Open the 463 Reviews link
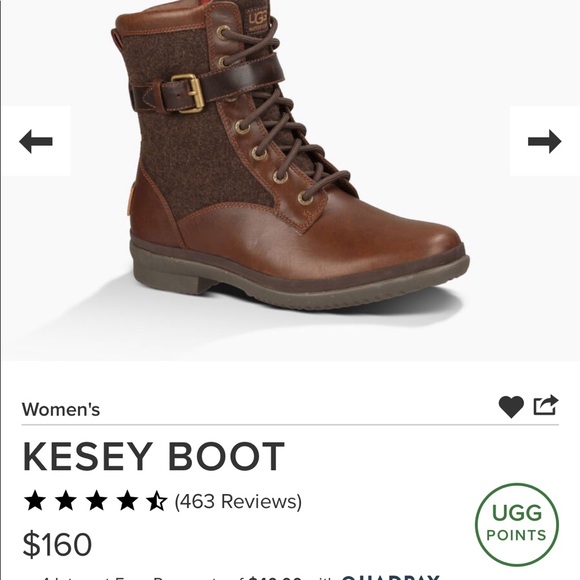 pyautogui.click(x=238, y=501)
